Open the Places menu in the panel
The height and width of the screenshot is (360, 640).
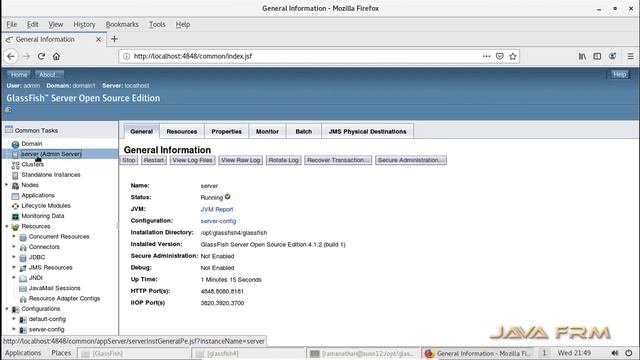[x=61, y=353]
